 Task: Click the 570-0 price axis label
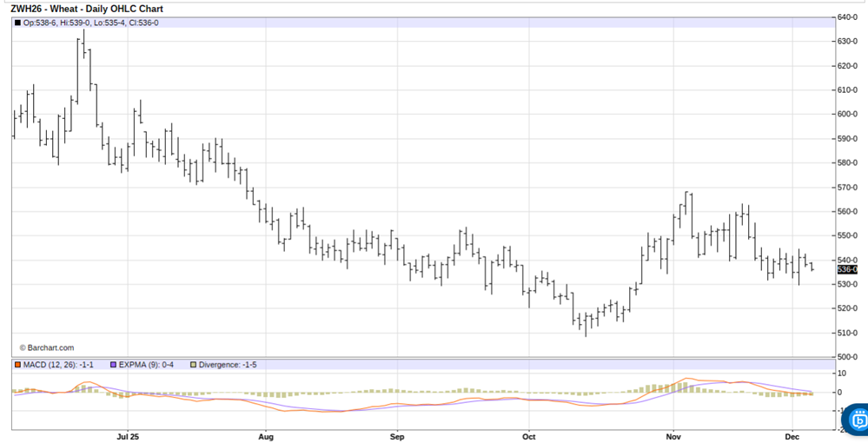tap(847, 188)
